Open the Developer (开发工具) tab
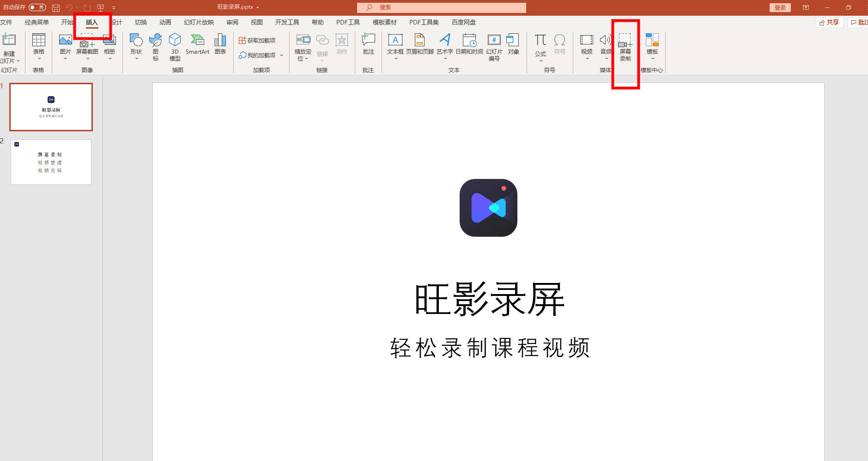The image size is (868, 461). coord(287,22)
